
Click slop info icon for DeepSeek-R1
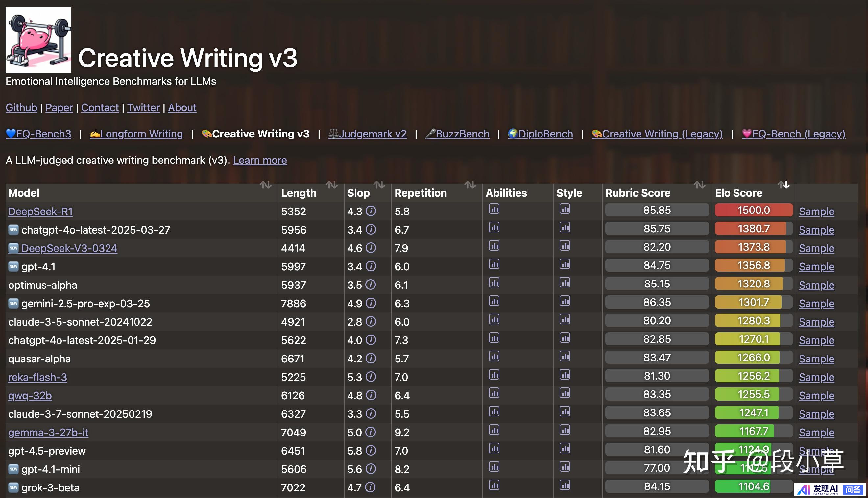pyautogui.click(x=371, y=211)
